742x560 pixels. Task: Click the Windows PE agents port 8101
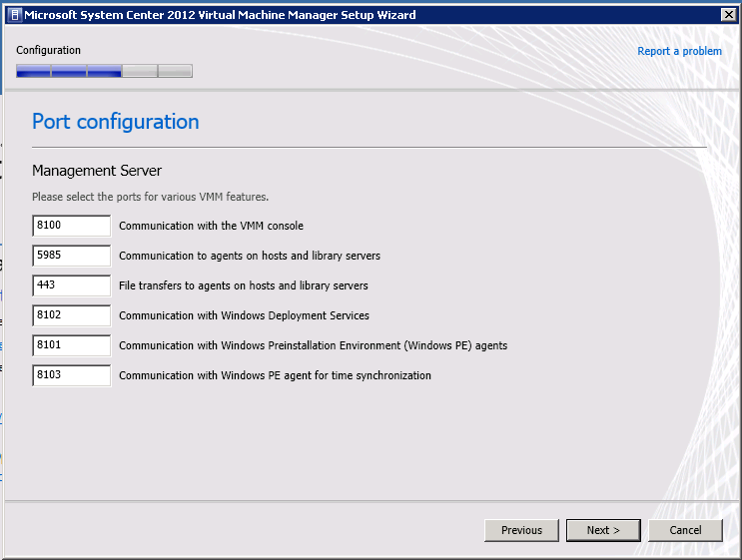point(72,345)
